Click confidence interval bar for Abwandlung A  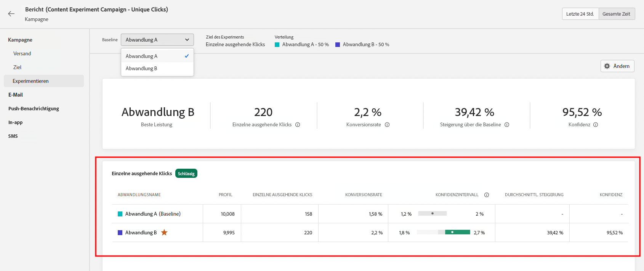433,213
